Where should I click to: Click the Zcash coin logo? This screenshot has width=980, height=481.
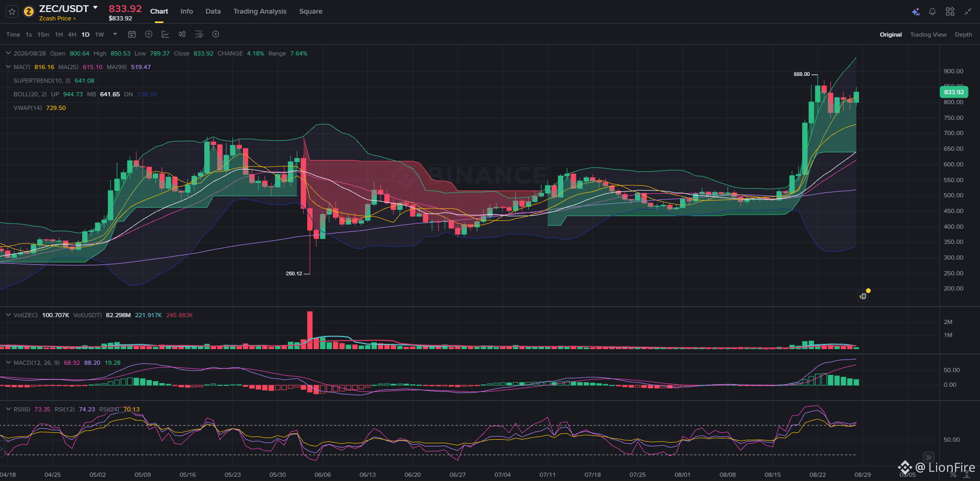[29, 12]
